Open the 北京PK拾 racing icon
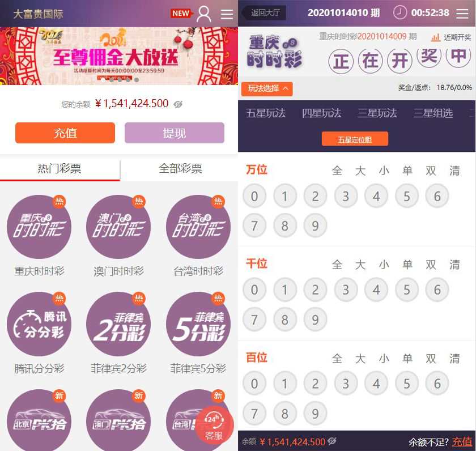The image size is (476, 451). (x=39, y=422)
